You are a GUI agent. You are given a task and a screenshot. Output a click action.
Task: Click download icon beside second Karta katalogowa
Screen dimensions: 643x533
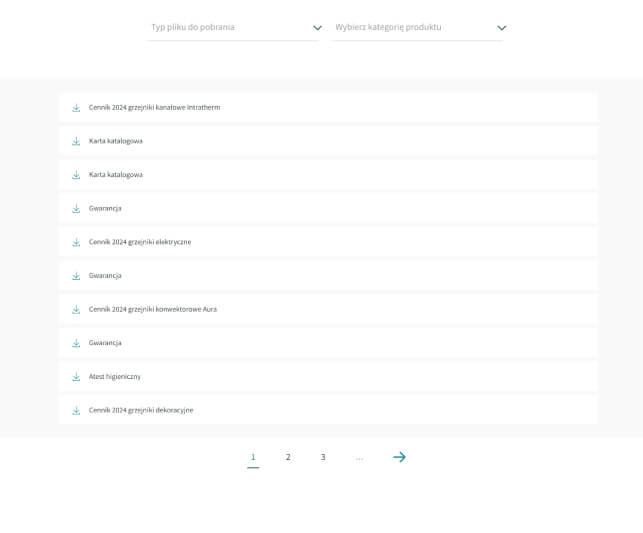click(76, 175)
